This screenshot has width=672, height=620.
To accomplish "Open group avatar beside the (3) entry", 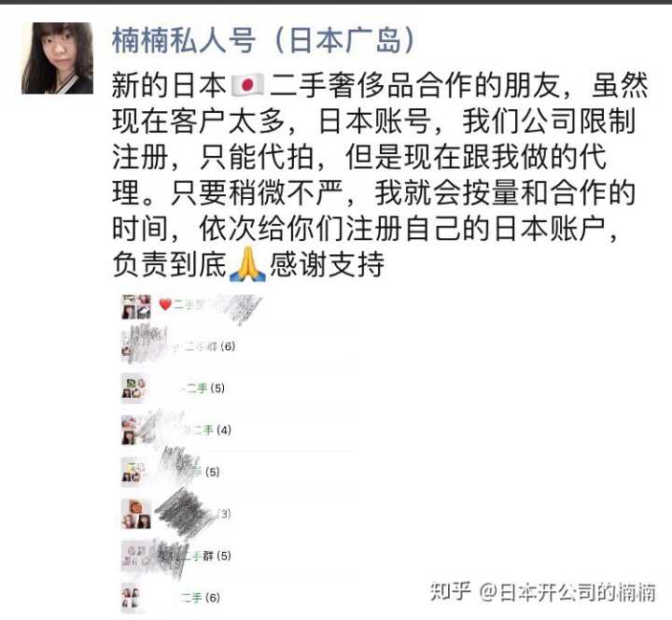I will (136, 514).
